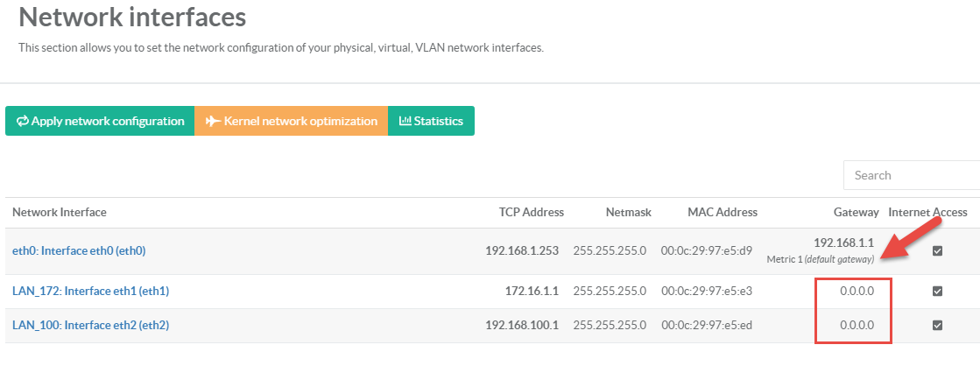Uncheck Internet Access for LAN_172 eth1
The width and height of the screenshot is (980, 373).
937,291
